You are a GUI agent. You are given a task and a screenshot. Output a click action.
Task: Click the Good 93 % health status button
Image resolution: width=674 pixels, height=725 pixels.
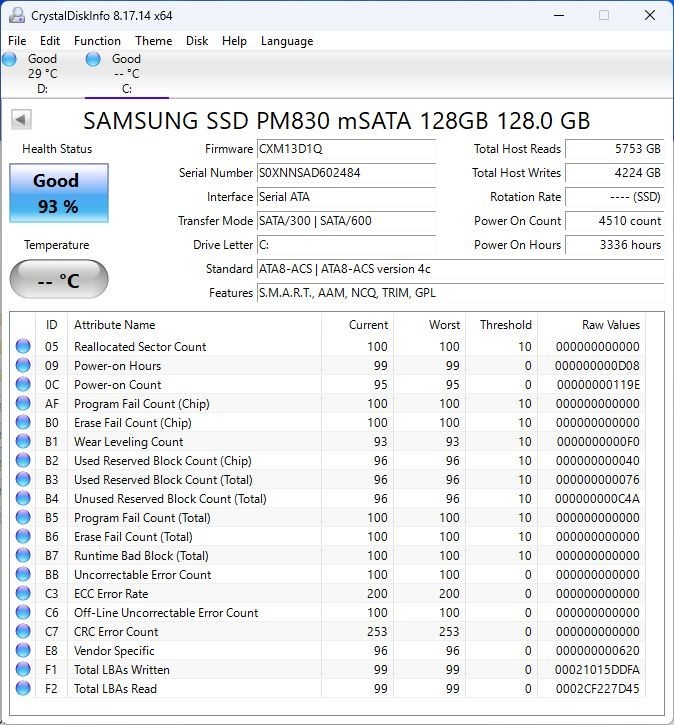pos(59,193)
